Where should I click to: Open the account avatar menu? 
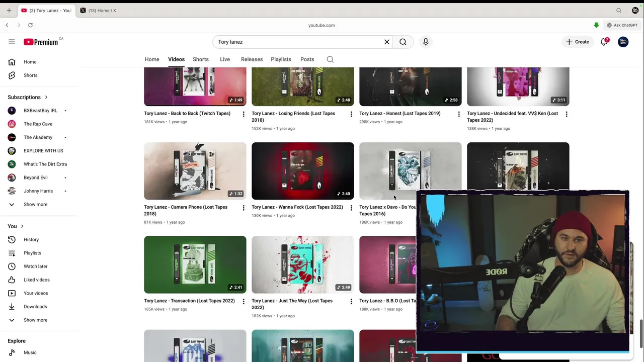623,42
